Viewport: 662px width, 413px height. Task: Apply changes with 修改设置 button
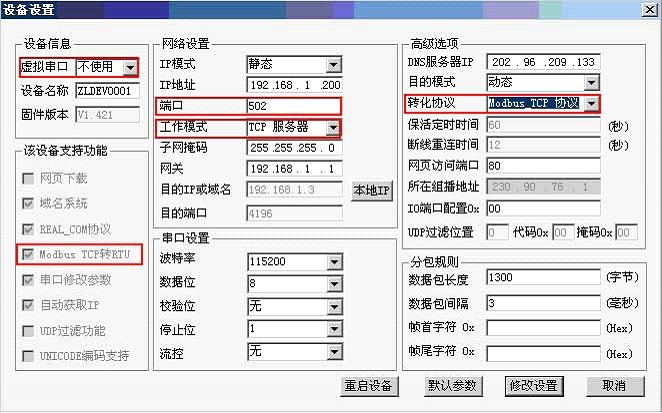point(533,386)
